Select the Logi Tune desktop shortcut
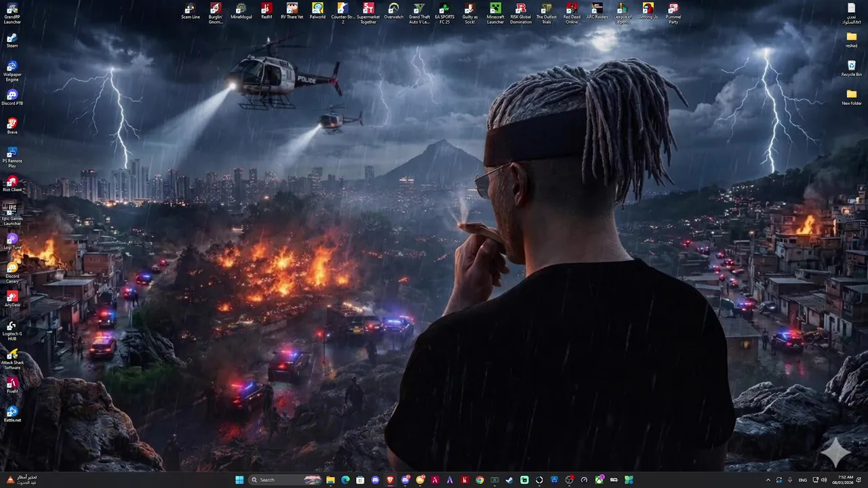The image size is (868, 488). click(x=12, y=243)
